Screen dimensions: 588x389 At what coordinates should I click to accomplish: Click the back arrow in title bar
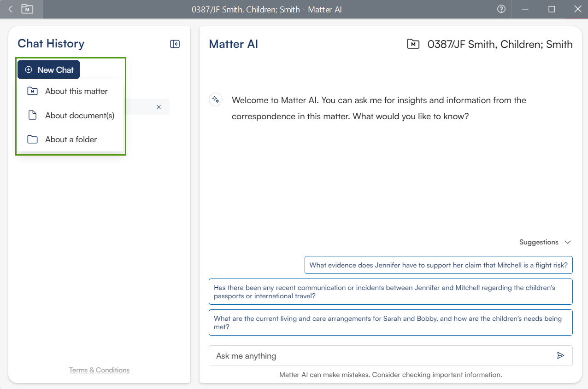(11, 9)
